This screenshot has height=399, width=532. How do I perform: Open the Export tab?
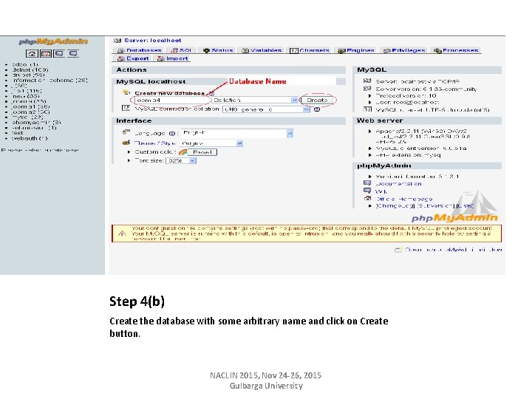tap(133, 58)
